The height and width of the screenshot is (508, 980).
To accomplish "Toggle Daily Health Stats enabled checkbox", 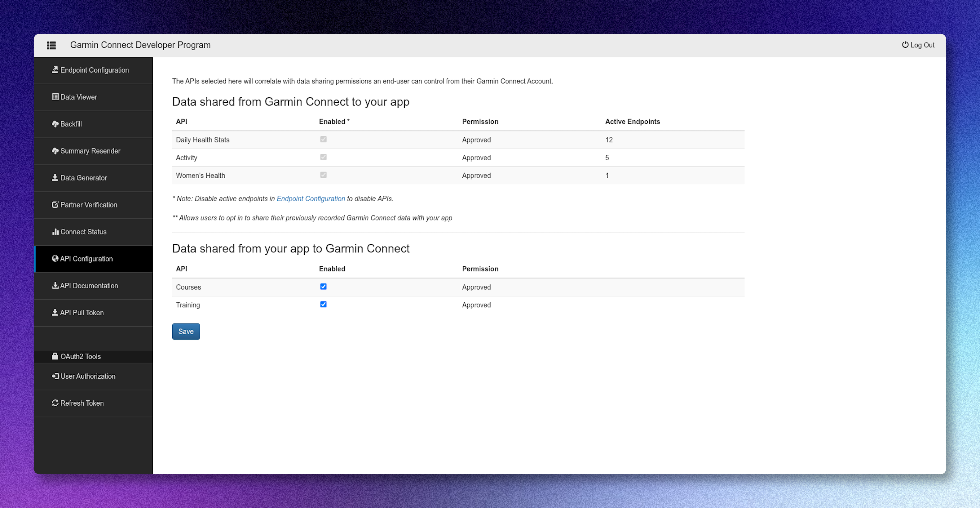I will (x=323, y=139).
